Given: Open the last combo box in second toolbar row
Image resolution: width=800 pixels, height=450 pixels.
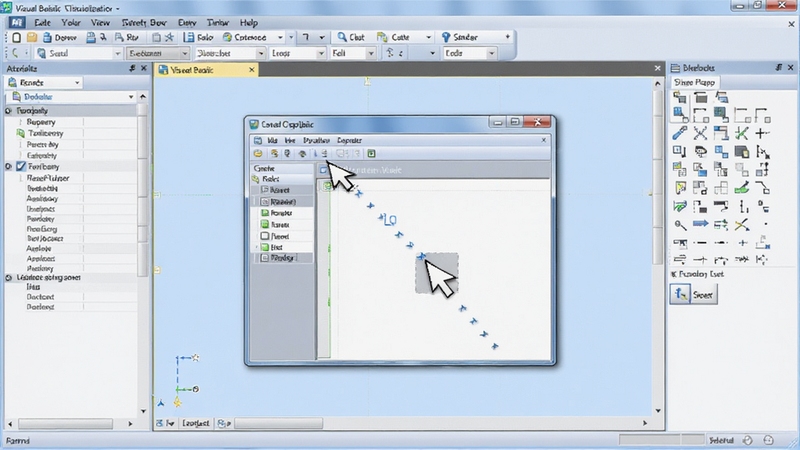Looking at the screenshot, I should click(469, 53).
